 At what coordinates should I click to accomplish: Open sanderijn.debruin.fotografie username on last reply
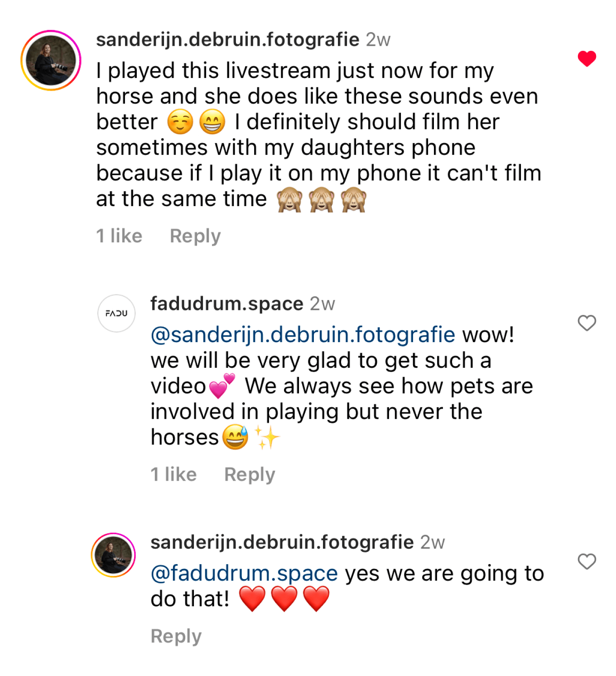282,542
